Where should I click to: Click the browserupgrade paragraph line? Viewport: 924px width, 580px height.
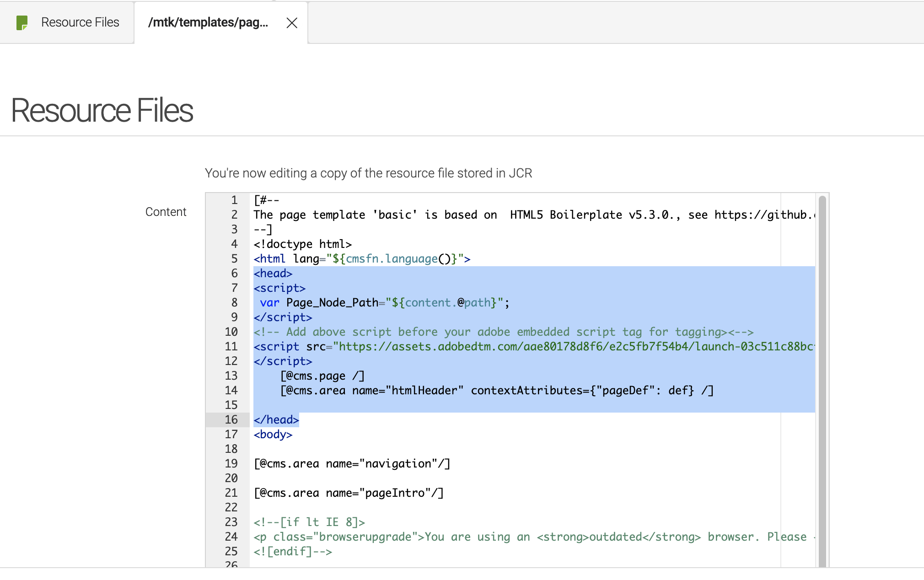[534, 537]
